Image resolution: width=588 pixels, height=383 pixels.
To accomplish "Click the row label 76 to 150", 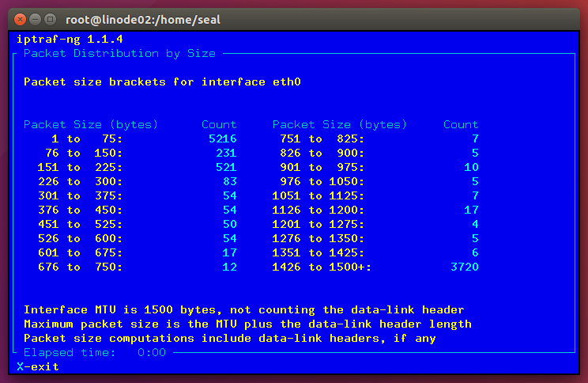I will pos(84,154).
